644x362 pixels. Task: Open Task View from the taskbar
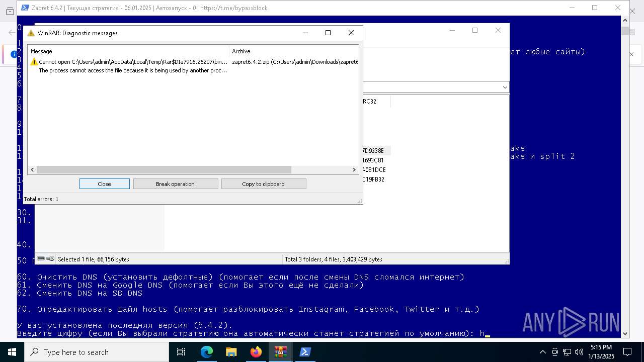click(181, 352)
